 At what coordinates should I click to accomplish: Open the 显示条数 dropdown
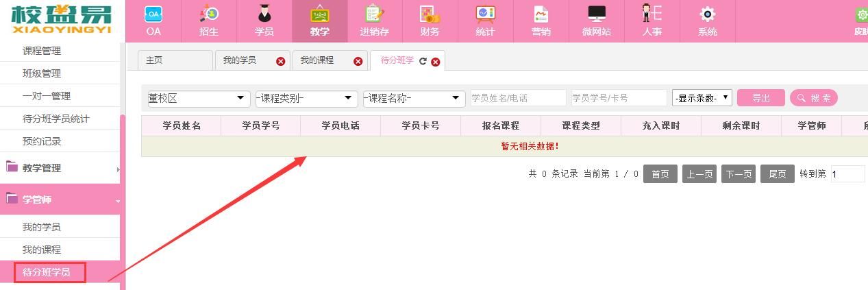coord(702,98)
